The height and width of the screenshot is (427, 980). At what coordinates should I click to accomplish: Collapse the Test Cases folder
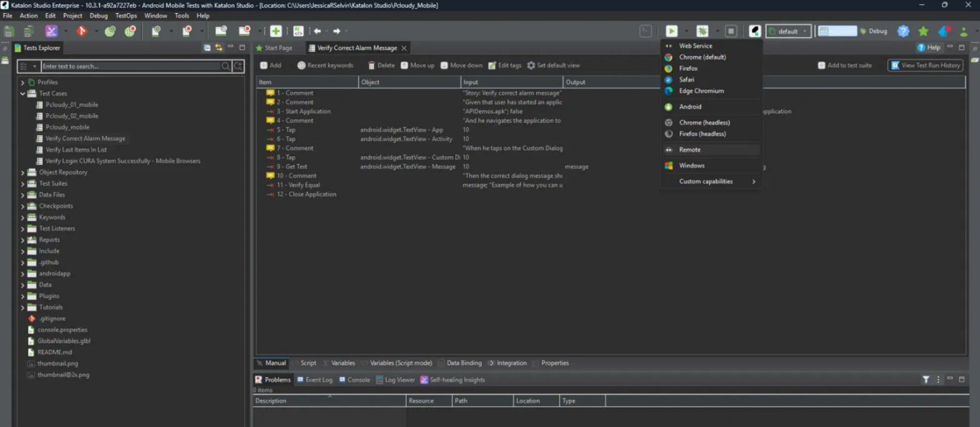(23, 94)
